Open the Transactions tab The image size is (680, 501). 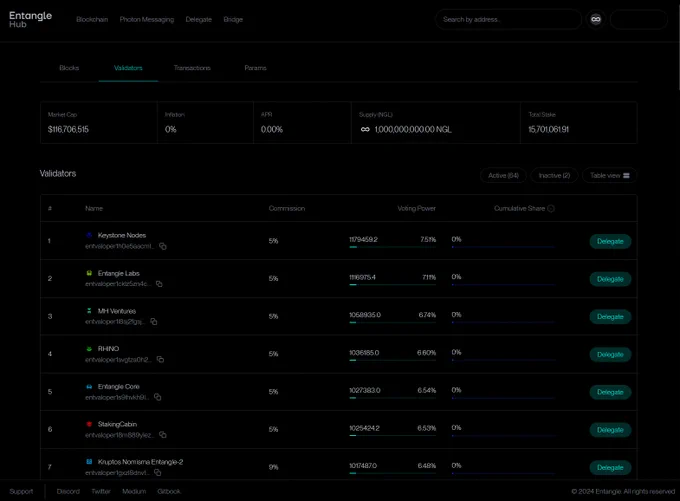192,68
